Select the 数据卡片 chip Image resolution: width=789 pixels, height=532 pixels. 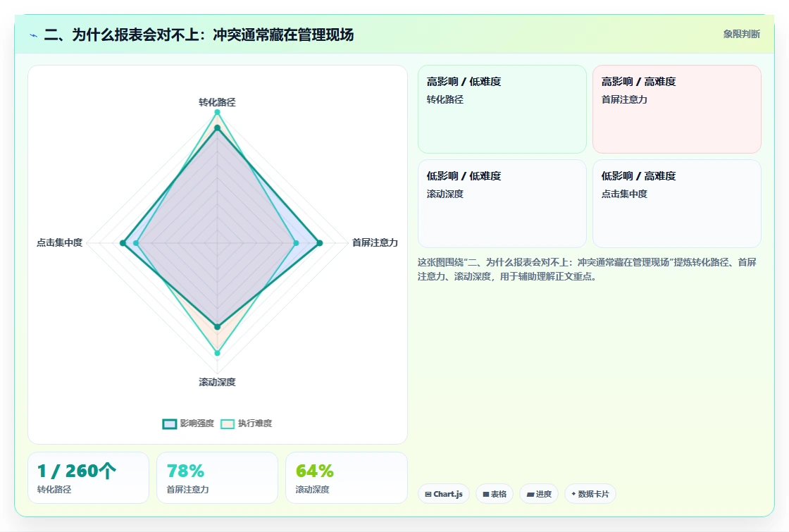(590, 494)
